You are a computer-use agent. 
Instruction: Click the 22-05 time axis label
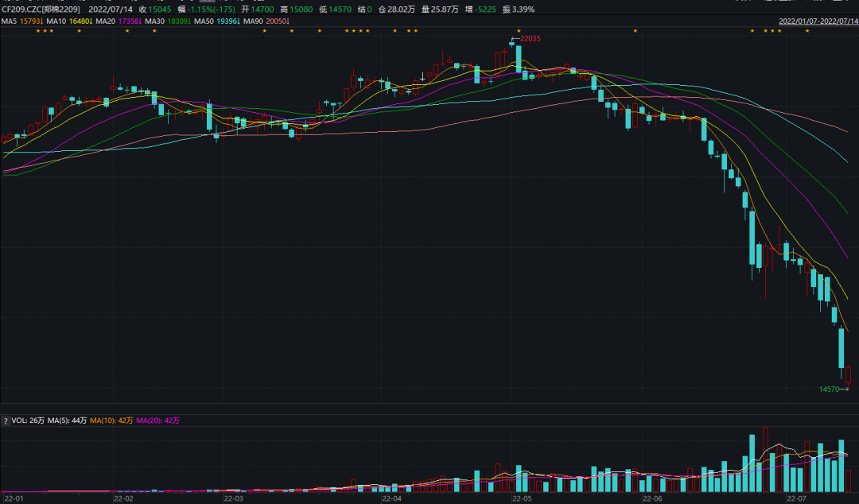pos(521,498)
